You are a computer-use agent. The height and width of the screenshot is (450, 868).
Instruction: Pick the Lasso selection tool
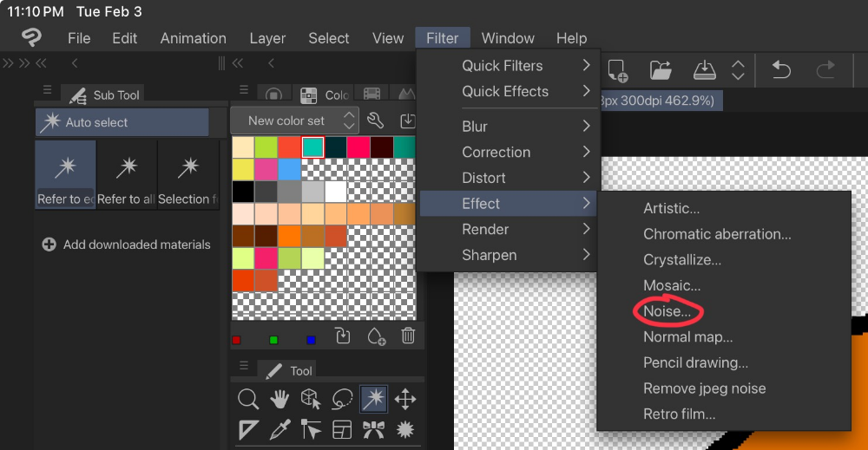[343, 399]
